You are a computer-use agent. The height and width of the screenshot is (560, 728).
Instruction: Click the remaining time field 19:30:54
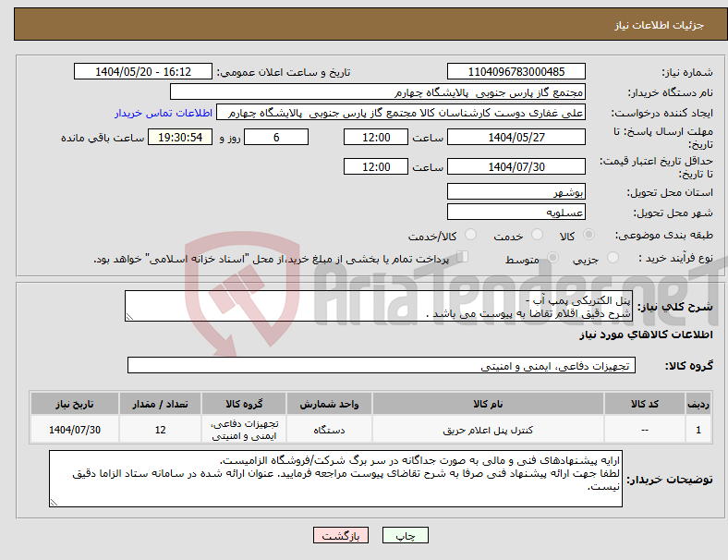pyautogui.click(x=179, y=137)
